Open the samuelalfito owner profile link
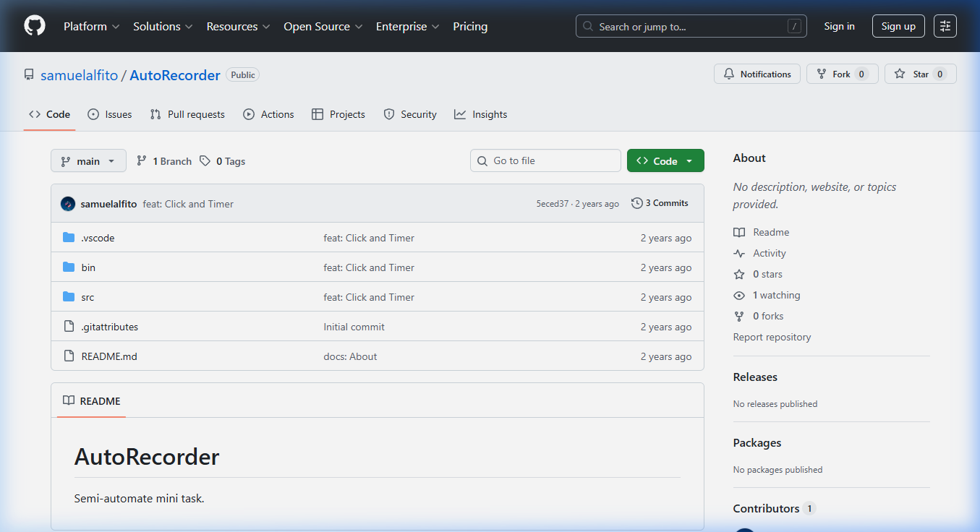 (x=79, y=75)
